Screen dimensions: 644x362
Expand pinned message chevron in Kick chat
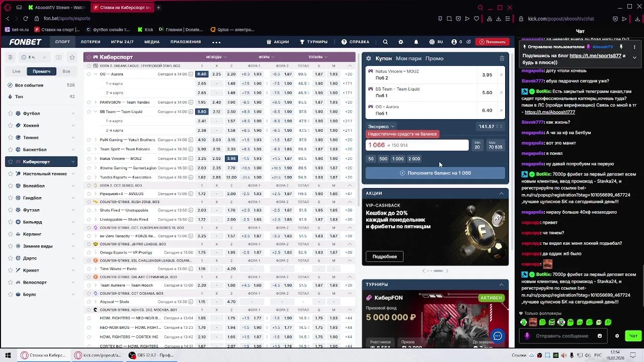tap(634, 57)
